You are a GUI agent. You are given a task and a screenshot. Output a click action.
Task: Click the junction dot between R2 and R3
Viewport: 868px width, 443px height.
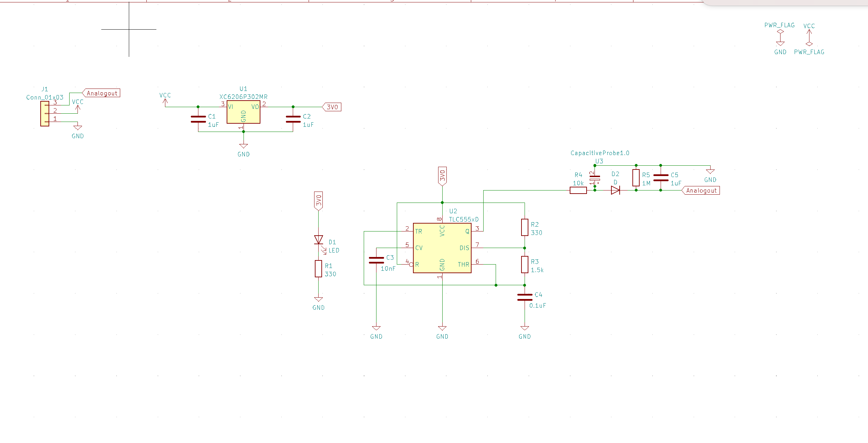(525, 248)
